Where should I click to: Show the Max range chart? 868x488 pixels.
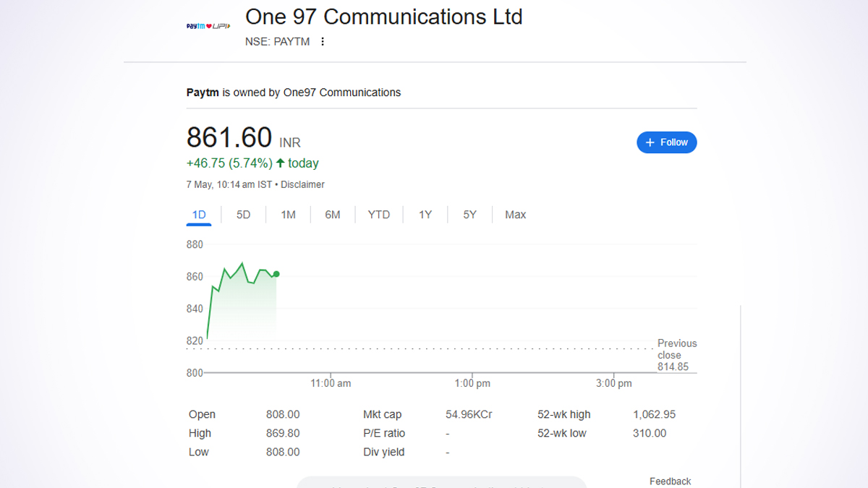[516, 215]
